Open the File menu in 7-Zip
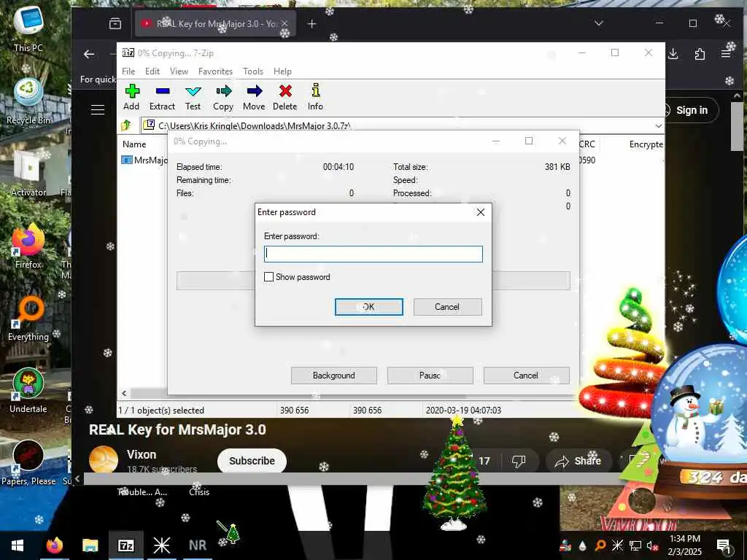747x560 pixels. click(x=128, y=71)
